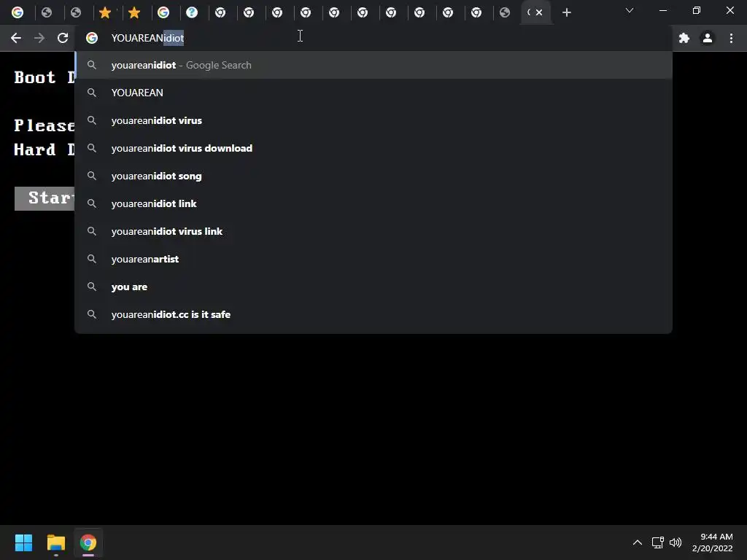Choose "youareanidiot - Google Search" suggestion
Viewport: 747px width, 560px height.
[x=373, y=65]
